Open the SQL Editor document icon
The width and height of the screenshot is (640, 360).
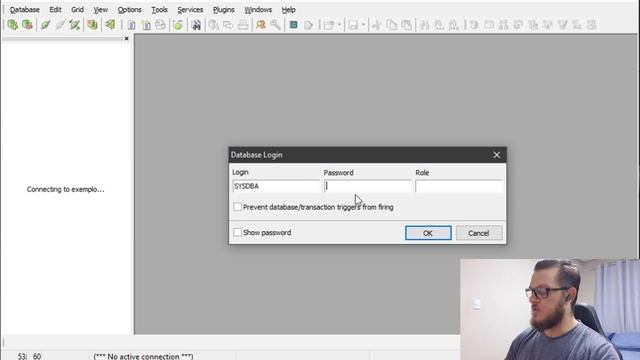(x=131, y=25)
